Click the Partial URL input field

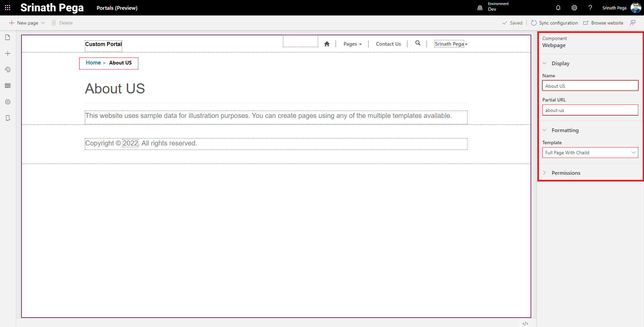coord(590,110)
